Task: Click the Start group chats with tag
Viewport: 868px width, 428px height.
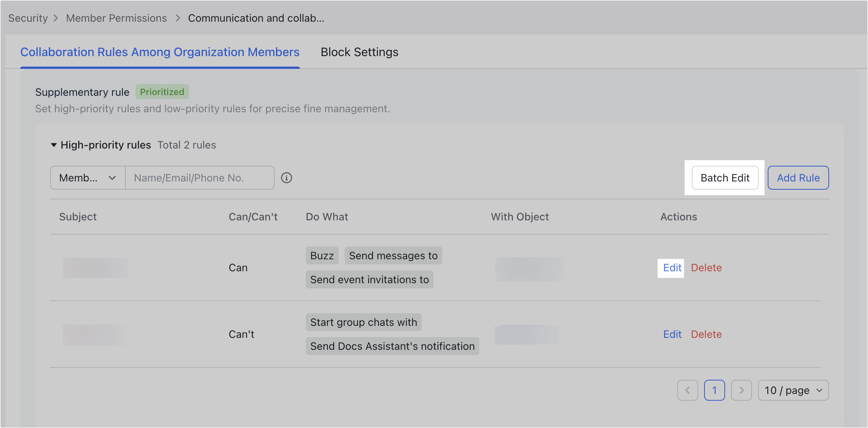Action: [x=363, y=322]
